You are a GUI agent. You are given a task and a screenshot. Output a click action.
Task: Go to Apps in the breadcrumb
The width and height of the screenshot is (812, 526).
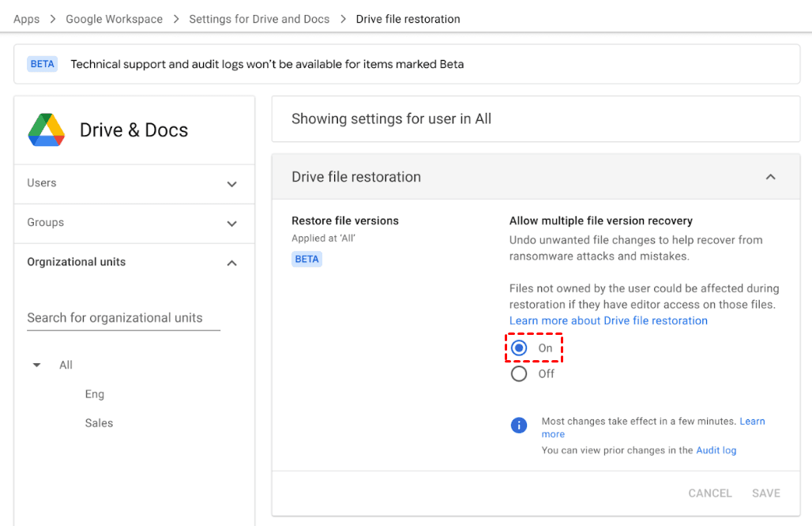click(26, 19)
